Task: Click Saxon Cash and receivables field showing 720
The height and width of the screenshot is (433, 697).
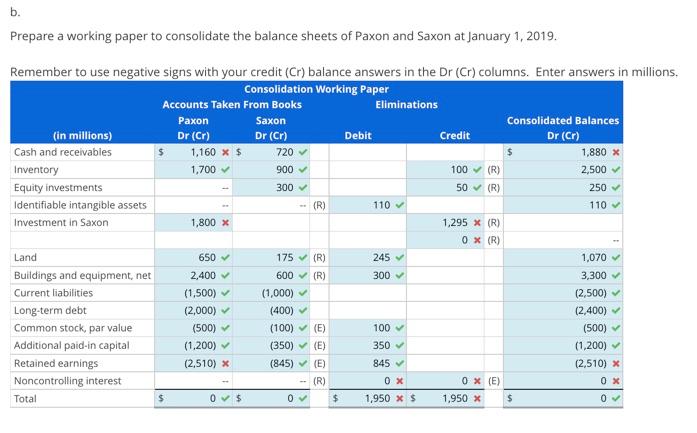Action: click(271, 152)
